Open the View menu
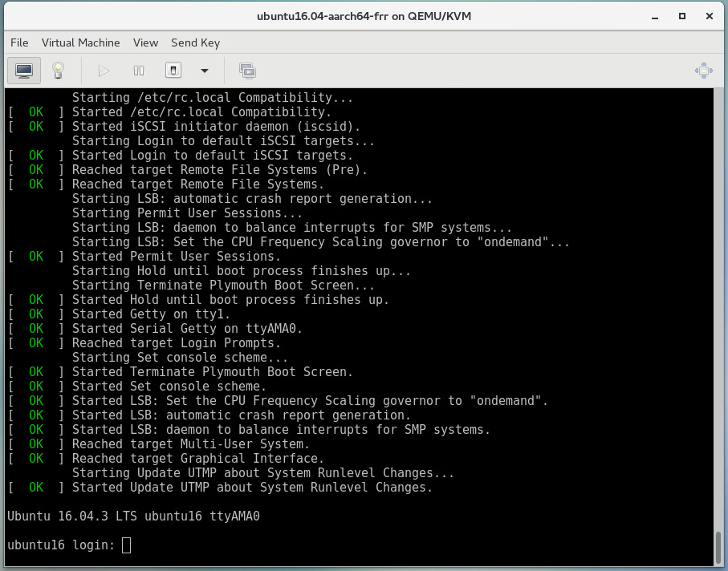Viewport: 728px width, 571px height. [x=145, y=43]
